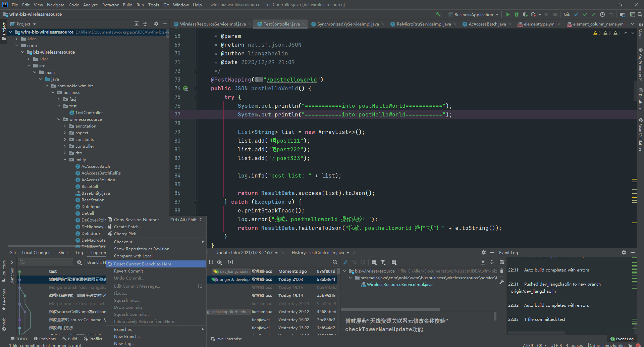The height and width of the screenshot is (347, 644).
Task: Expand the fasj package
Action: pyautogui.click(x=59, y=99)
